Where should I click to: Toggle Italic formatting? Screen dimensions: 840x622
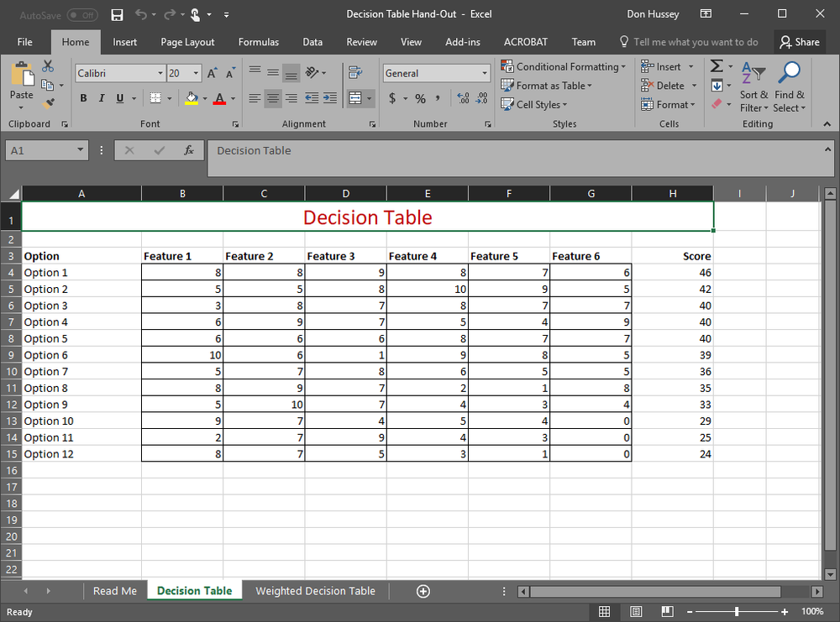[102, 98]
